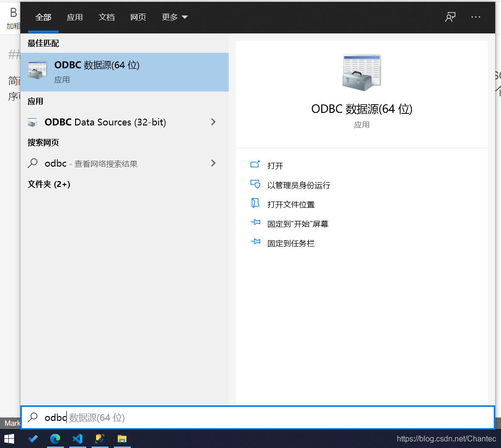Switch to the 应用 tab
The height and width of the screenshot is (448, 501).
coord(75,17)
